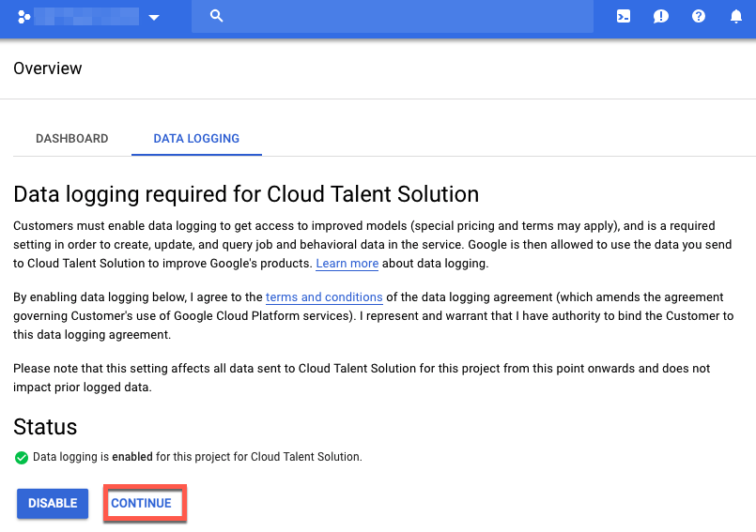
Task: Open the alerts exclamation bubble icon
Action: click(x=661, y=16)
